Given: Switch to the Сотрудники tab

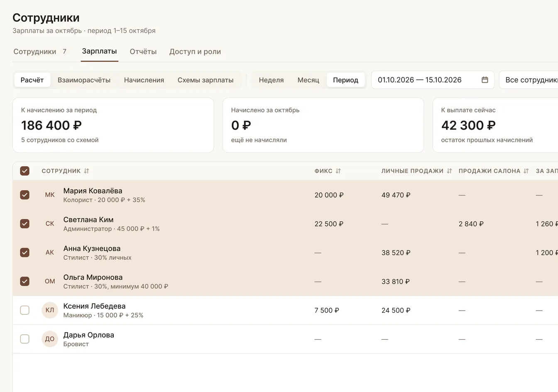Looking at the screenshot, I should pos(40,51).
